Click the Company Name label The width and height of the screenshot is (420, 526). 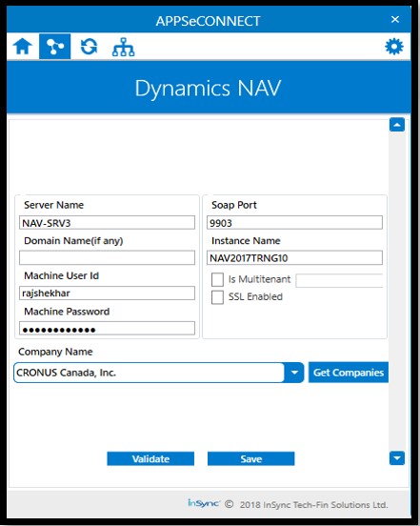pos(55,352)
